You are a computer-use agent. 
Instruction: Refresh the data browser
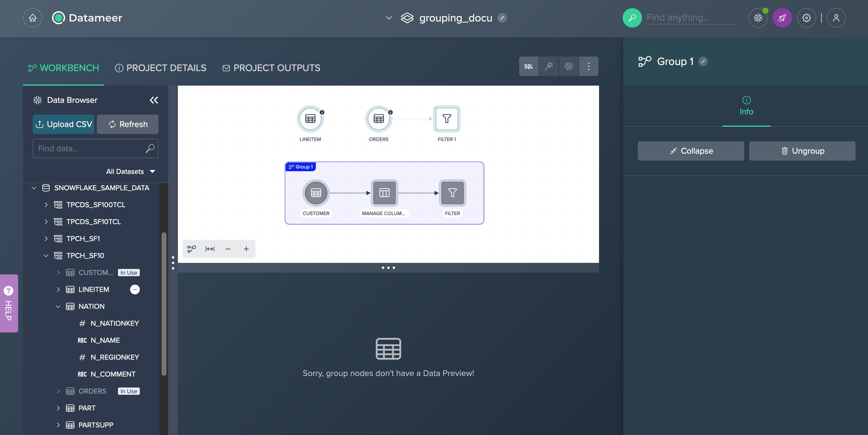click(128, 124)
